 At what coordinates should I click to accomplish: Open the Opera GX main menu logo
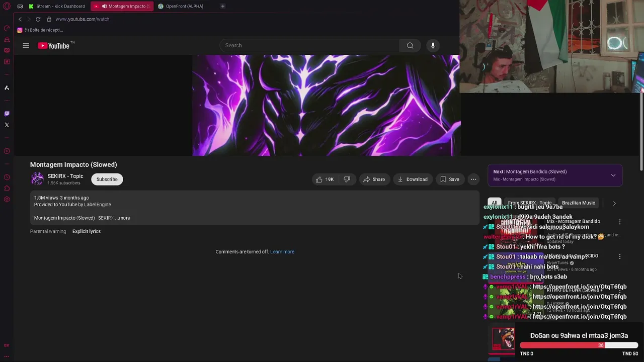(x=7, y=6)
